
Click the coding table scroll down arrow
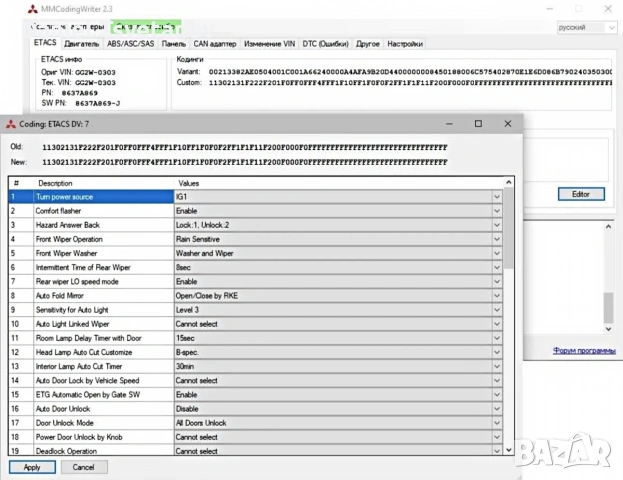tap(509, 450)
